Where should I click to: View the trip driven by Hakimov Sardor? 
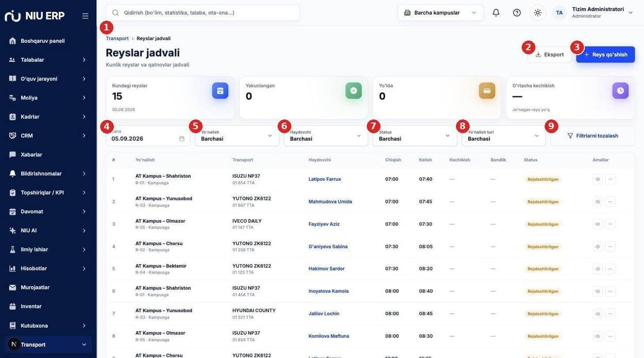tap(598, 269)
